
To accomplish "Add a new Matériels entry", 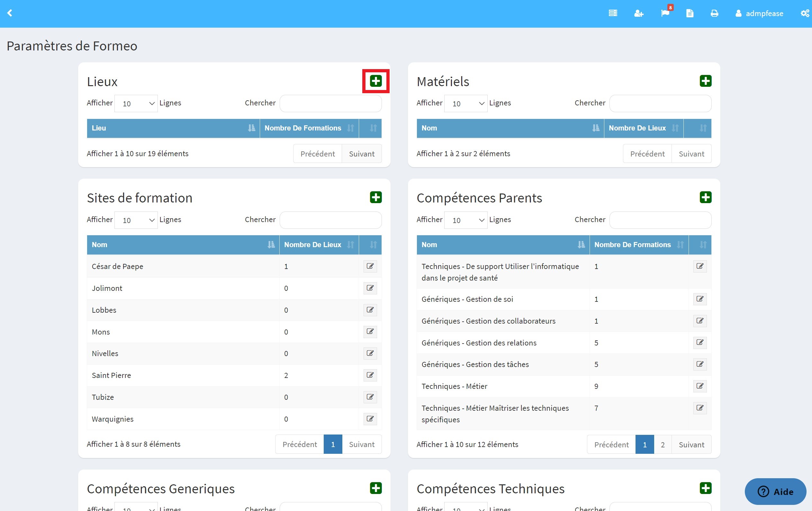I will pos(706,81).
